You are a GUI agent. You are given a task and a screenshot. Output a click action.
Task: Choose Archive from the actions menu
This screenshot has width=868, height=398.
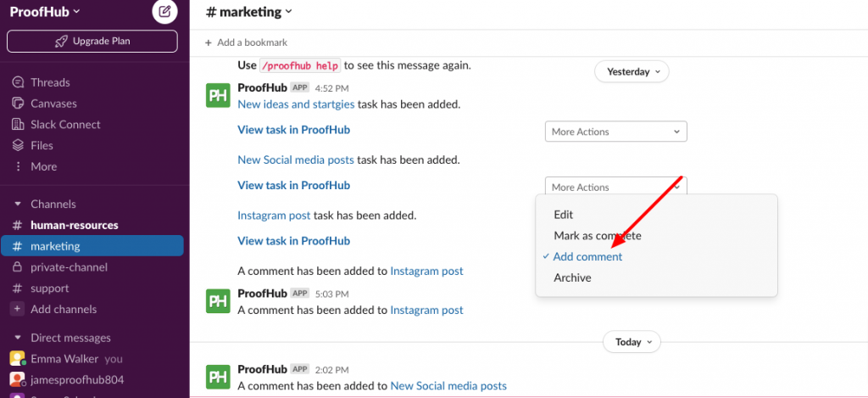(572, 277)
